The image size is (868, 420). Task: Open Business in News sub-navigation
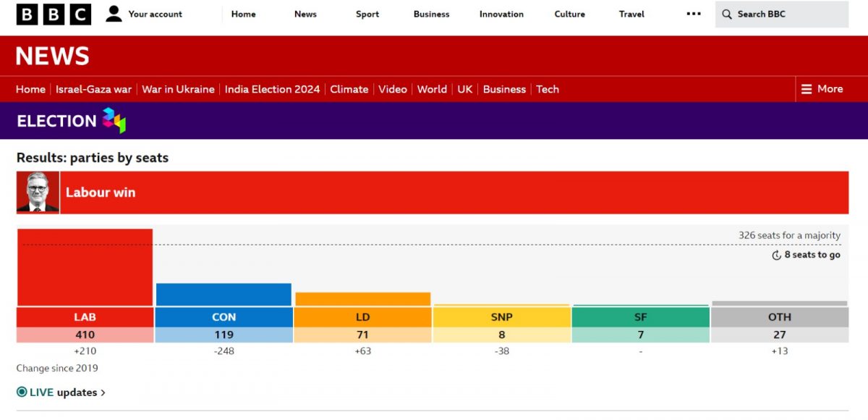[x=504, y=89]
